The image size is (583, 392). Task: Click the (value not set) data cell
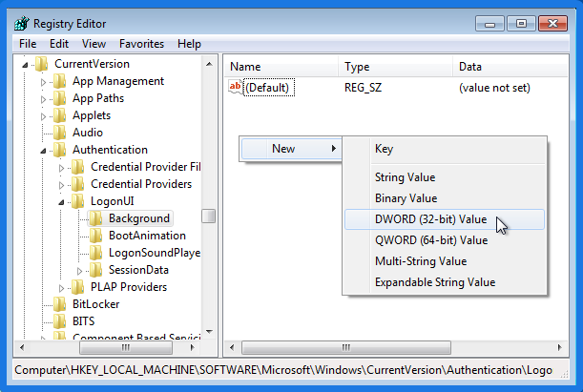(x=494, y=88)
